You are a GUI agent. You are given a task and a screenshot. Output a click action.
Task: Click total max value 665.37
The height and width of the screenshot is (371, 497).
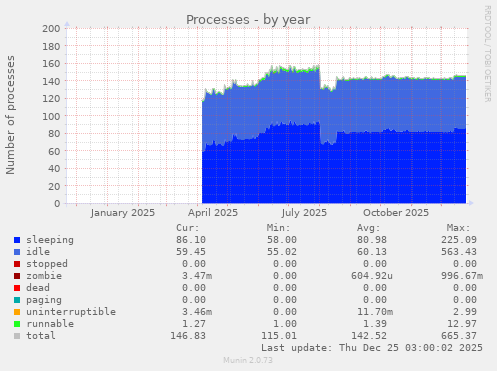coord(459,336)
